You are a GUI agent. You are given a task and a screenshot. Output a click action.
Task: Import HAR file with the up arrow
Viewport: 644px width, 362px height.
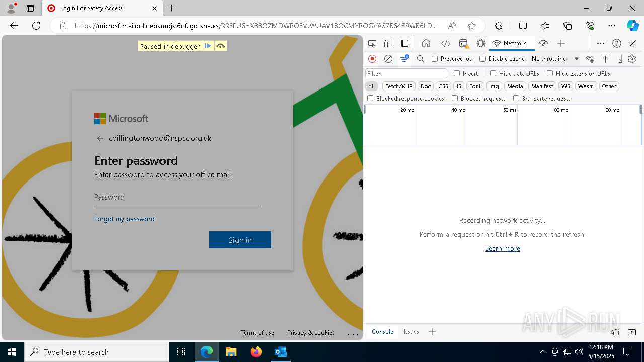coord(606,59)
